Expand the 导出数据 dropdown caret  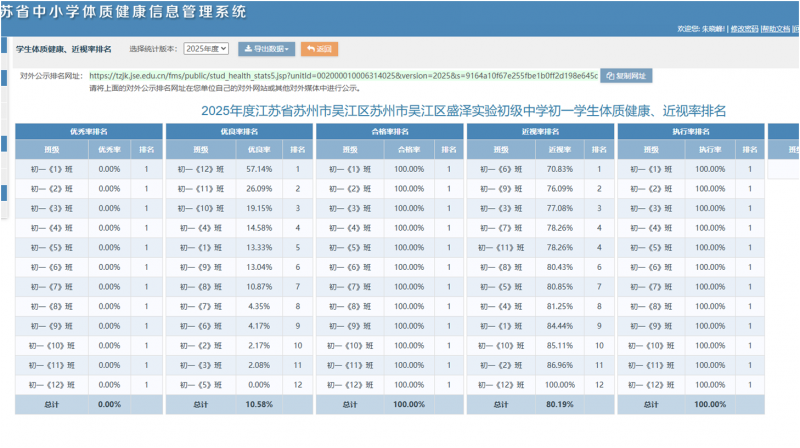(289, 49)
